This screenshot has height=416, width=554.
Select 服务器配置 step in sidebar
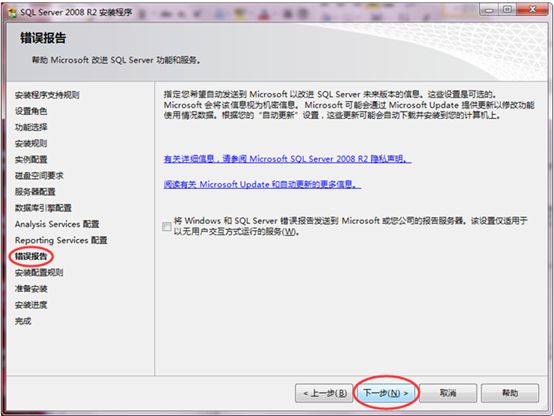click(35, 192)
